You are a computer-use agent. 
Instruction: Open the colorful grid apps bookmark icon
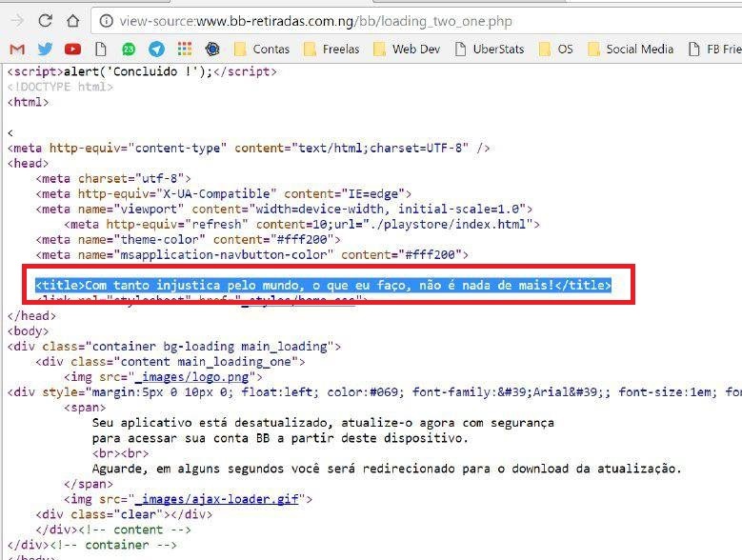tap(185, 49)
